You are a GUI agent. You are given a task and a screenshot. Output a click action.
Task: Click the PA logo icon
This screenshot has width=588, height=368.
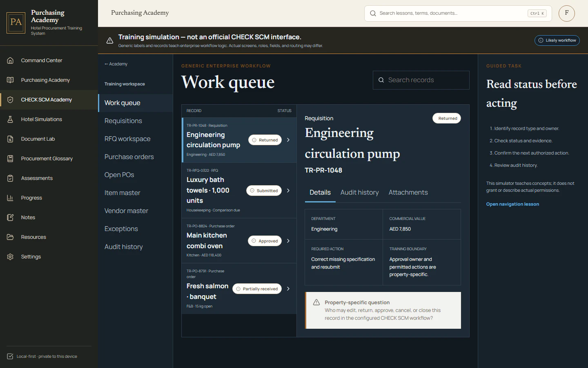16,22
